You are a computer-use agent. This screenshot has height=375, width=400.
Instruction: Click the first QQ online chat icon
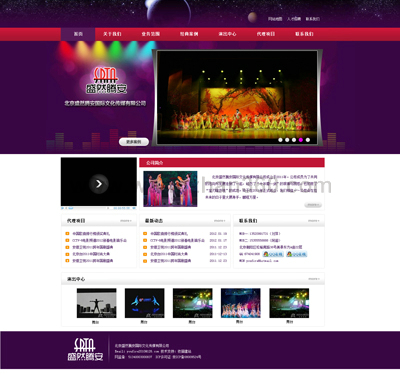tap(273, 254)
